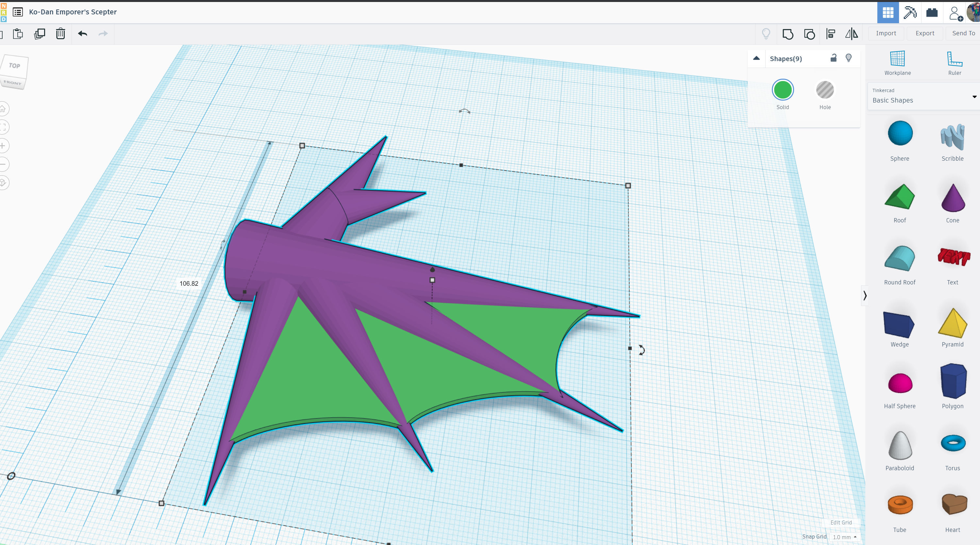The height and width of the screenshot is (545, 980).
Task: Select the Workplane tool
Action: coord(897,63)
